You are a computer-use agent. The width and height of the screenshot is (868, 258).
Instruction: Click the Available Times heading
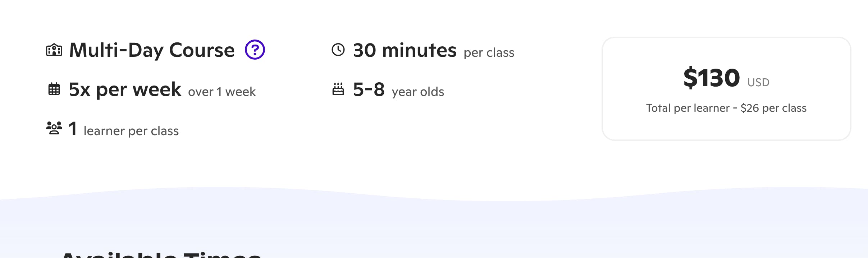point(161,255)
